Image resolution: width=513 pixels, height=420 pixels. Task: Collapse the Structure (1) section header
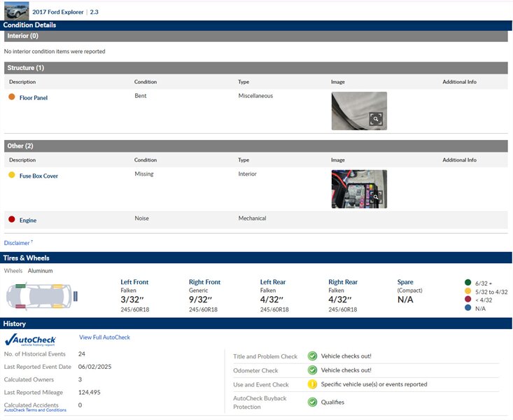pos(255,68)
